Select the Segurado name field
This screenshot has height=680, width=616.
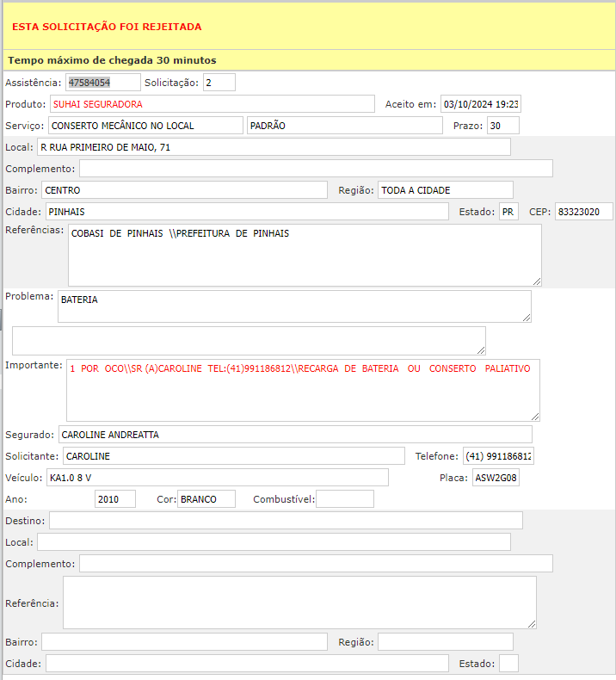point(295,435)
